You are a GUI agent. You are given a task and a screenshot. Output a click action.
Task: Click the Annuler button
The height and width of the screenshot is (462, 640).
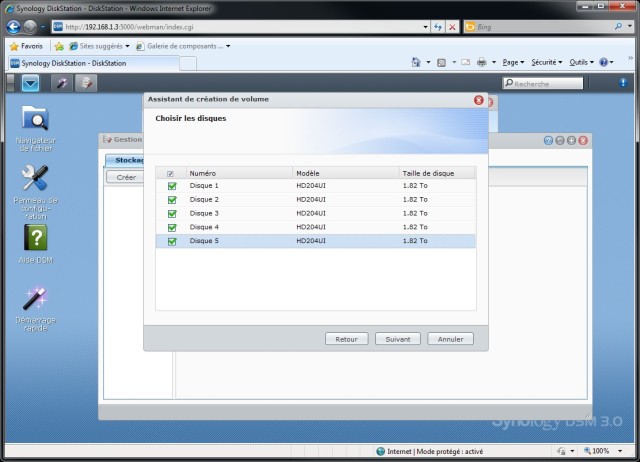pyautogui.click(x=451, y=339)
